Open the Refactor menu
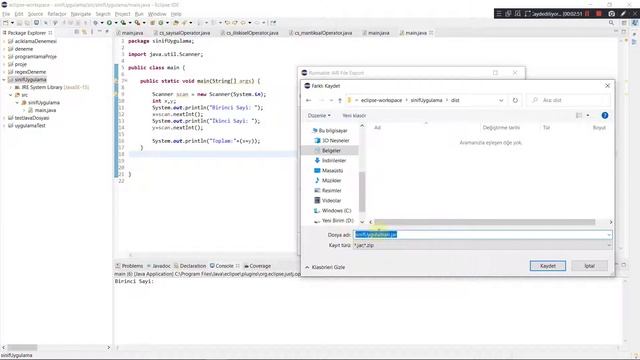Image resolution: width=640 pixels, height=360 pixels. click(57, 14)
